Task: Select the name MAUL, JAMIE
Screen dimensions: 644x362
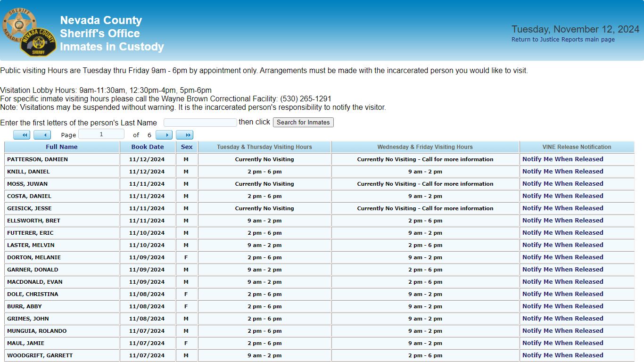Action: coord(25,343)
